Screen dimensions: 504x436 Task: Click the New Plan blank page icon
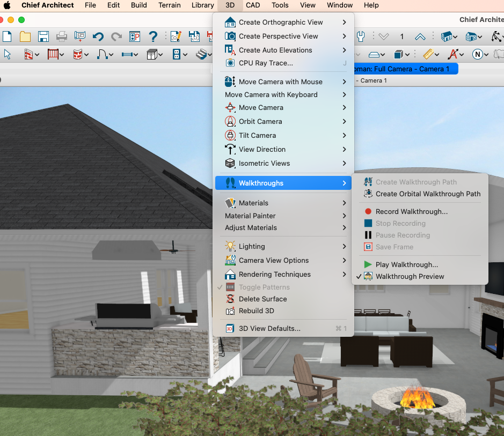[x=7, y=36]
